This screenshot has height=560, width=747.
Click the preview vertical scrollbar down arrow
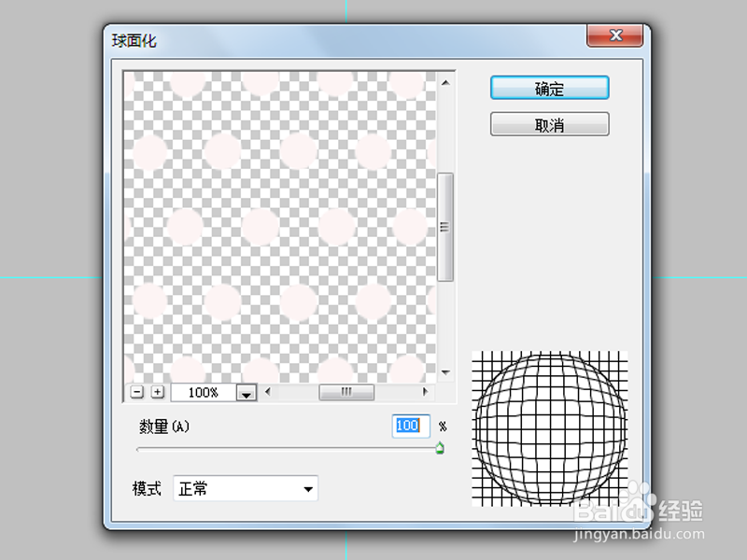445,372
